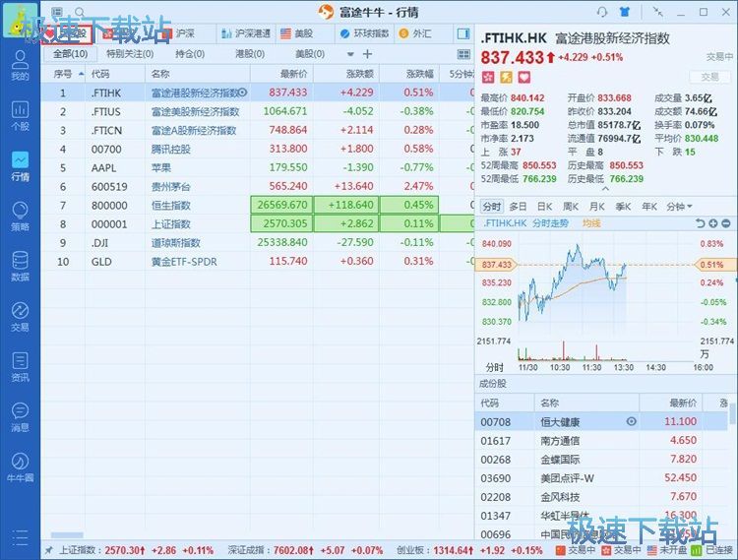
Task: Open the sidebar hamburger menu at bottom
Action: [20, 537]
